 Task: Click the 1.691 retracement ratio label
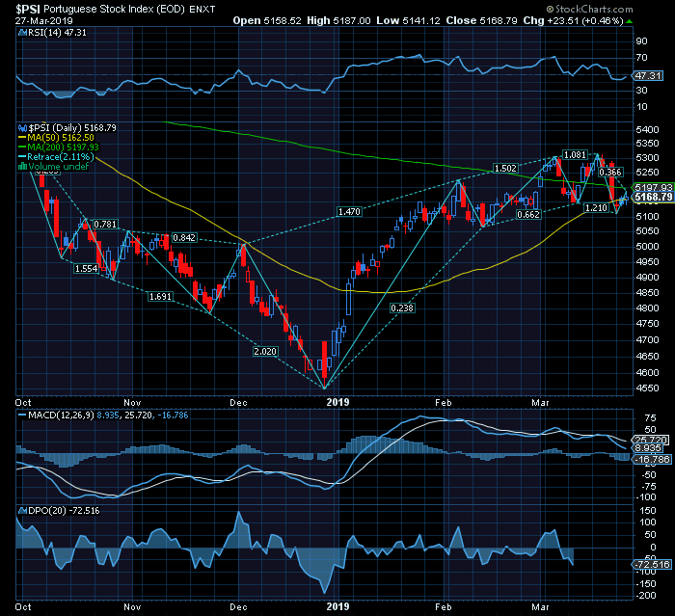click(x=161, y=297)
